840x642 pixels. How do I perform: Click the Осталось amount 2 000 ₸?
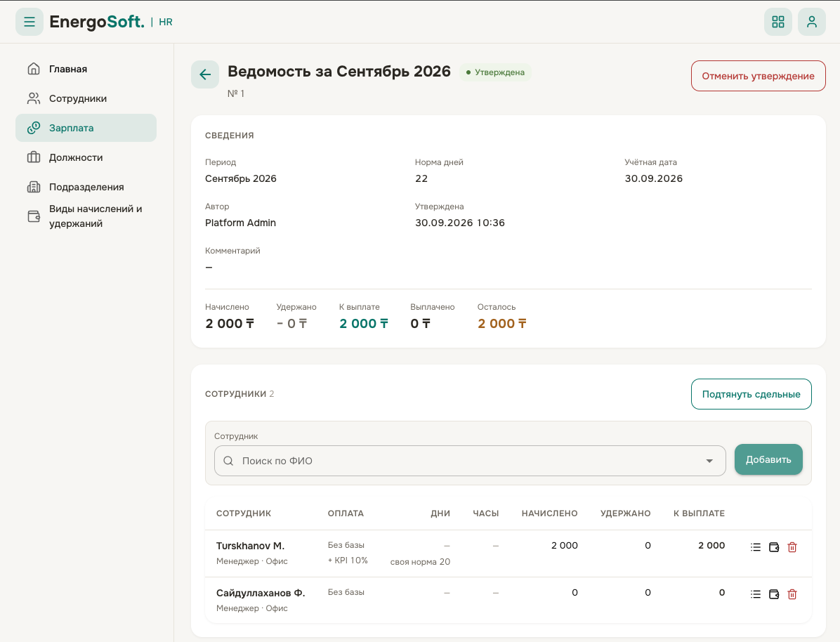[502, 324]
